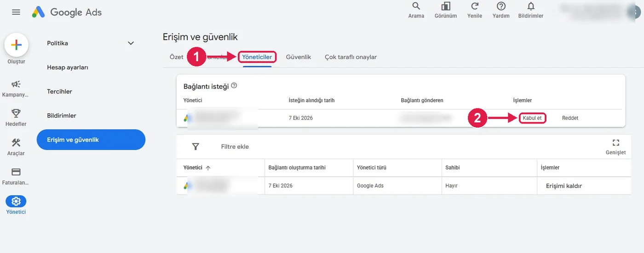Click the Erişim ve güvenlik page title
The image size is (644, 253).
200,37
